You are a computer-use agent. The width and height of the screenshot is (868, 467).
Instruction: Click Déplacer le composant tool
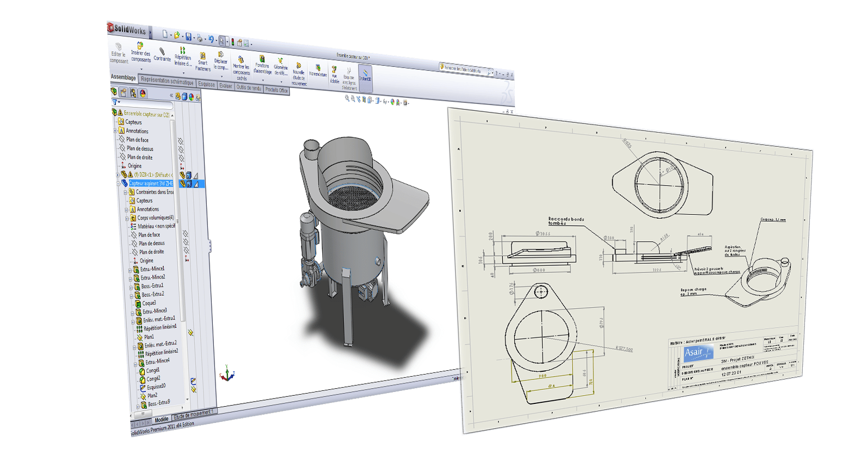click(x=220, y=60)
